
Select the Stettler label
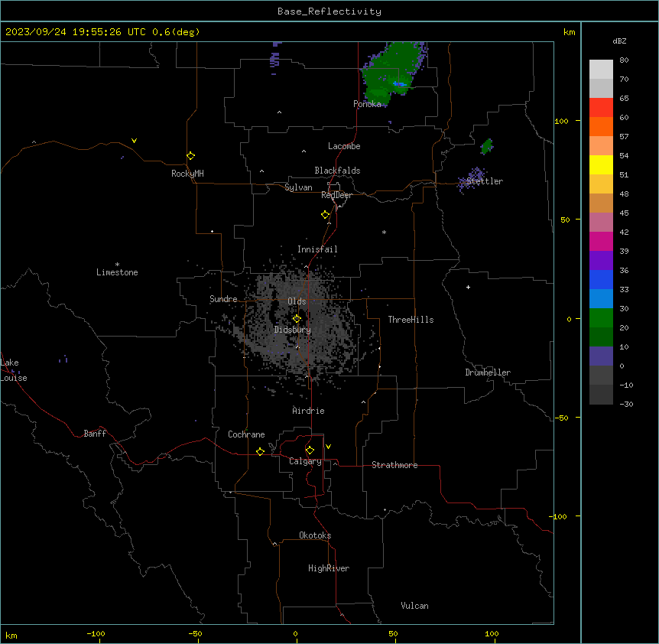pos(485,181)
